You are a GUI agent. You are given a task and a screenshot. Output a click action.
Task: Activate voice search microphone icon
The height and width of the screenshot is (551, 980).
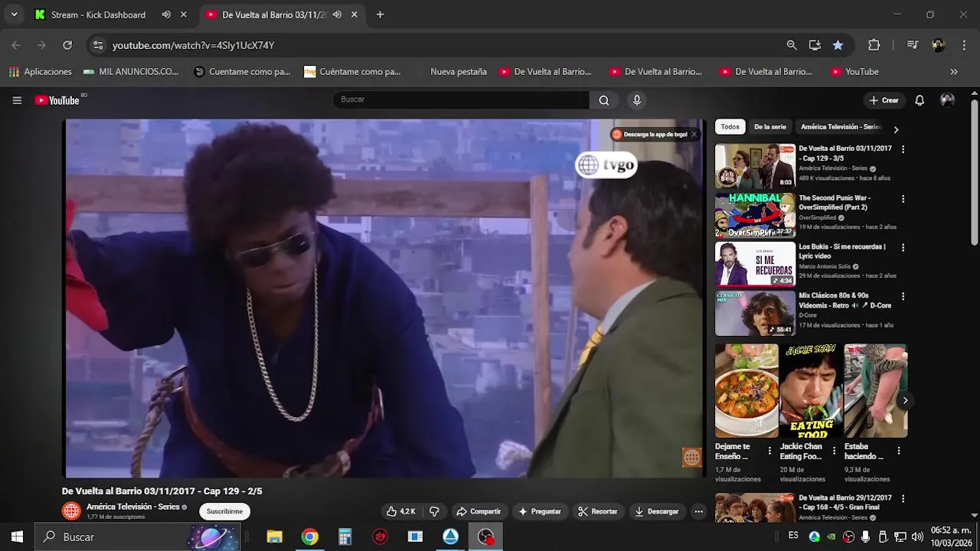(x=636, y=100)
